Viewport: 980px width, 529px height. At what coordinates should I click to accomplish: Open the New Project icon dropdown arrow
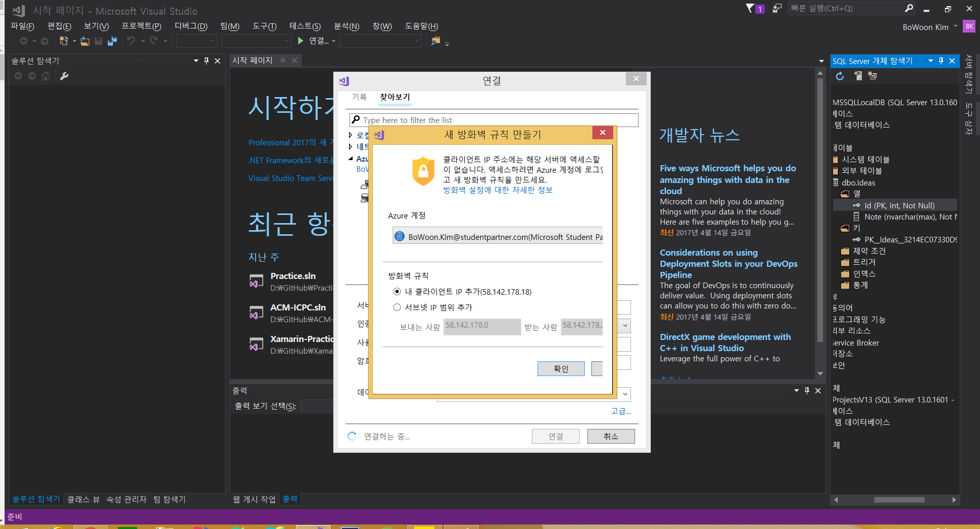tap(74, 41)
